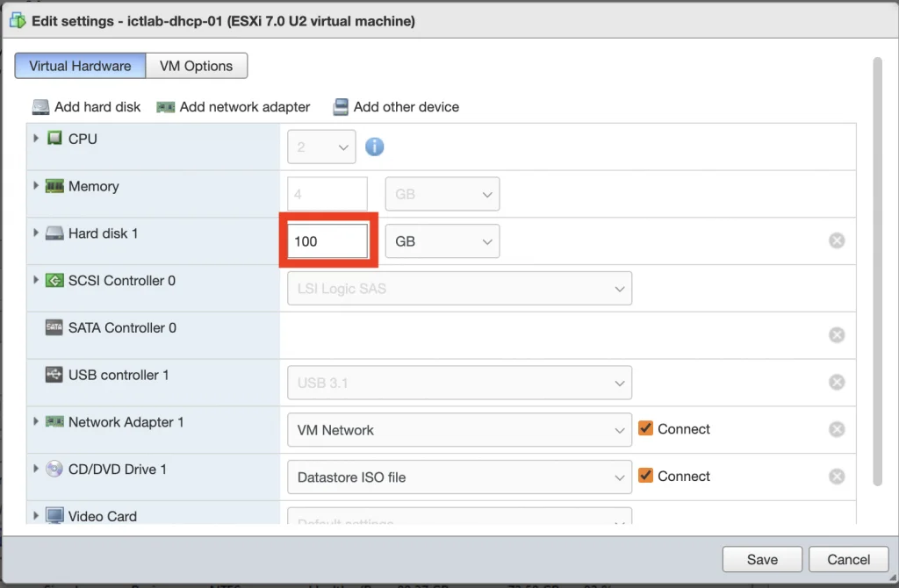Remove USB controller 1 with X icon
Image resolution: width=899 pixels, height=588 pixels.
[x=837, y=382]
